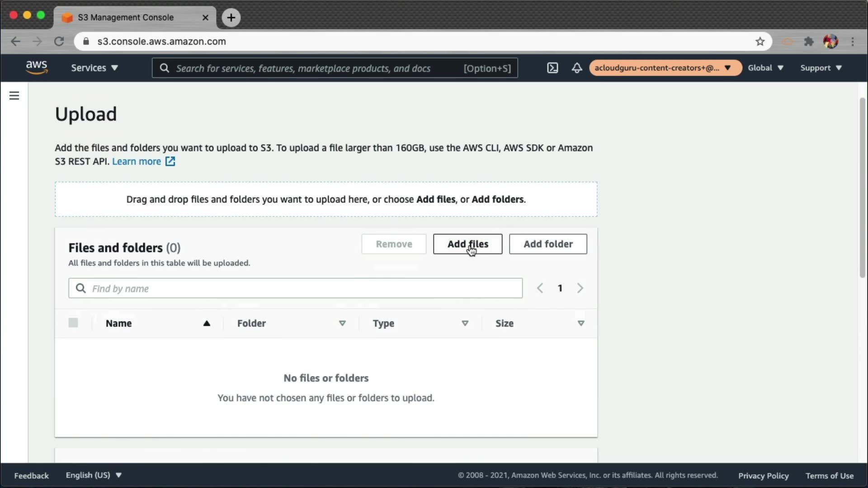Click the AWS logo home icon
The width and height of the screenshot is (868, 488).
pos(37,67)
